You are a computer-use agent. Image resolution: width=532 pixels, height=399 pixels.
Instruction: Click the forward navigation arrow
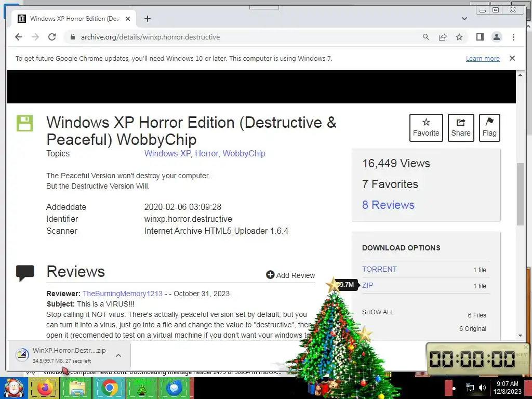point(35,37)
